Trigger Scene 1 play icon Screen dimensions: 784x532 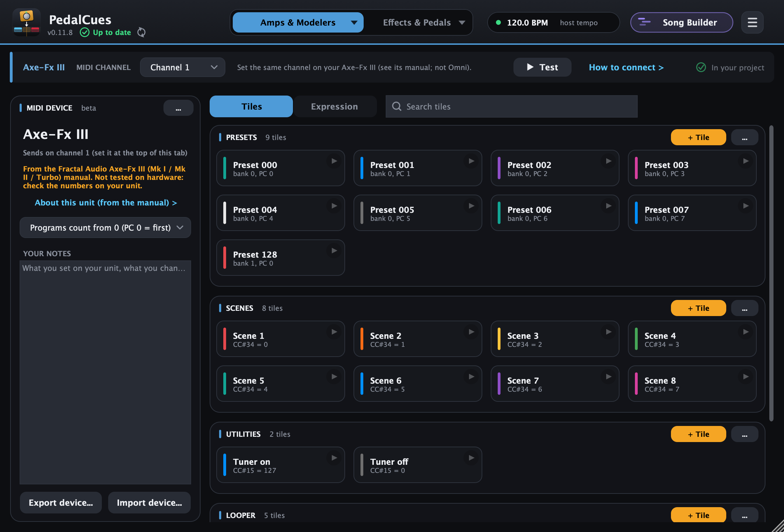[x=334, y=332]
